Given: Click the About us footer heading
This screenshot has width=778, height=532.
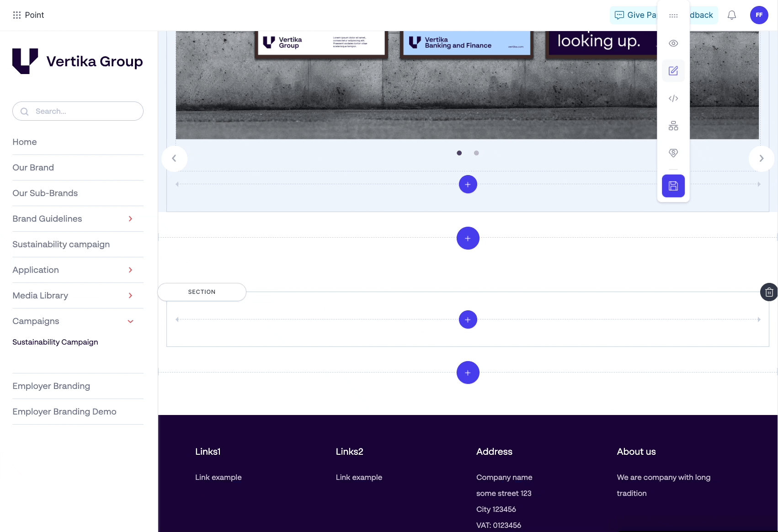Looking at the screenshot, I should coord(636,452).
